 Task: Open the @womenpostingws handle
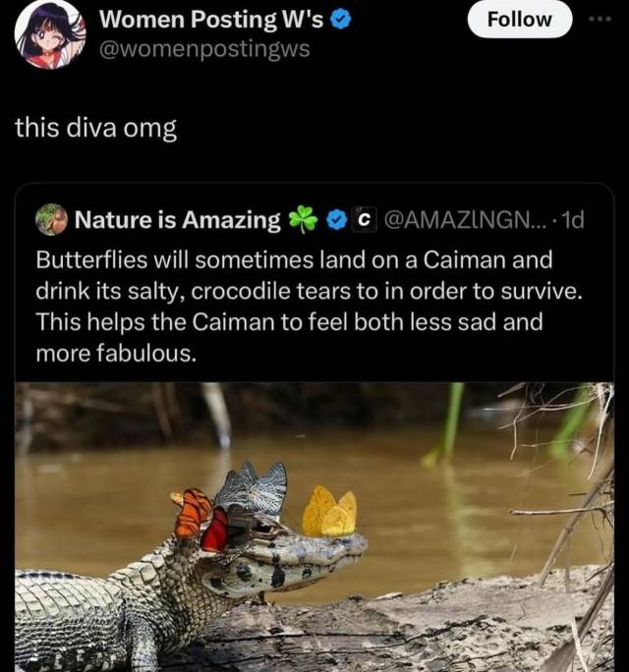204,48
